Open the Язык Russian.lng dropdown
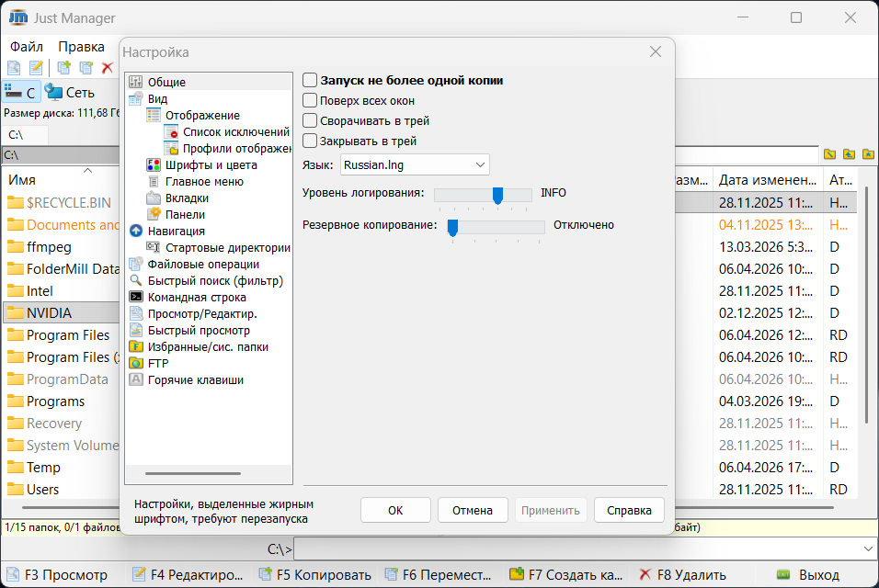 [x=415, y=164]
